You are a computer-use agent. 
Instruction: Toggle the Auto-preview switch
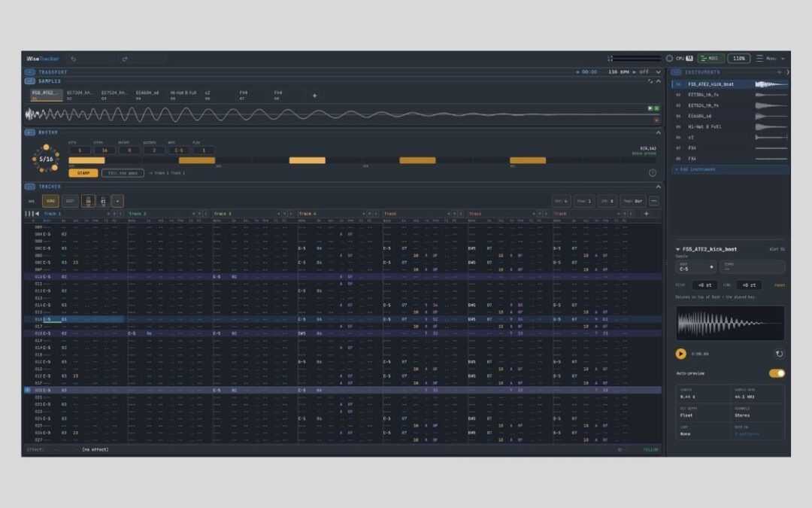(777, 373)
